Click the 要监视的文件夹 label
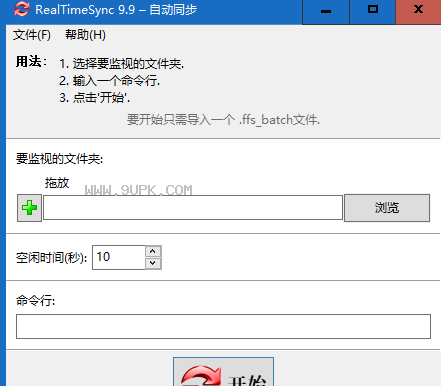441x386 pixels. click(x=60, y=159)
